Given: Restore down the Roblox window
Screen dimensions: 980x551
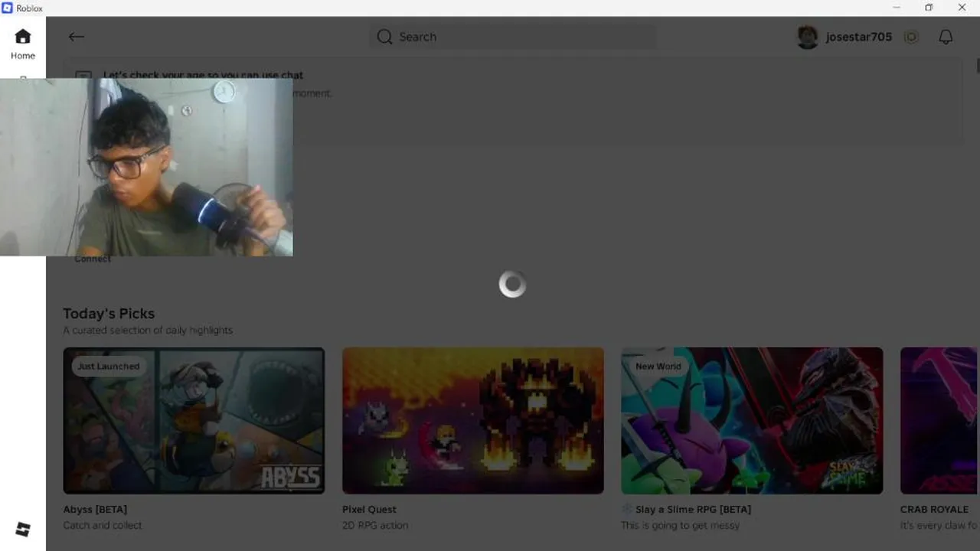Looking at the screenshot, I should [929, 8].
